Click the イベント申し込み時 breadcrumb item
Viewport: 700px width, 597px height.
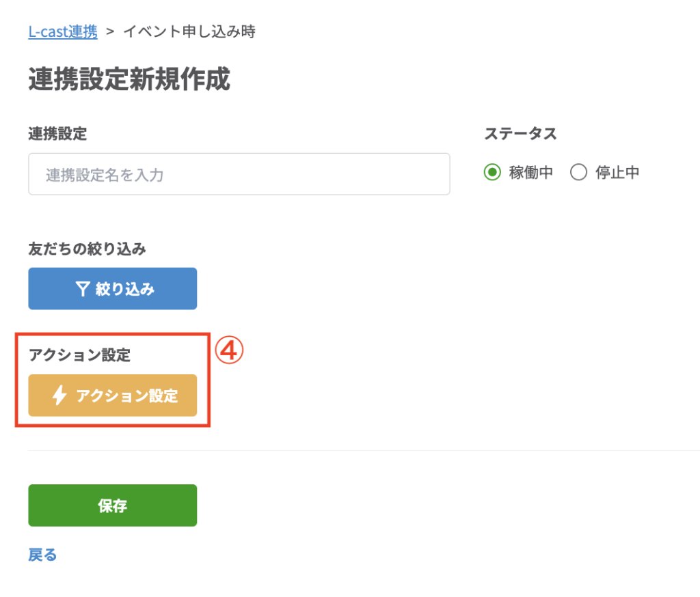coord(189,31)
